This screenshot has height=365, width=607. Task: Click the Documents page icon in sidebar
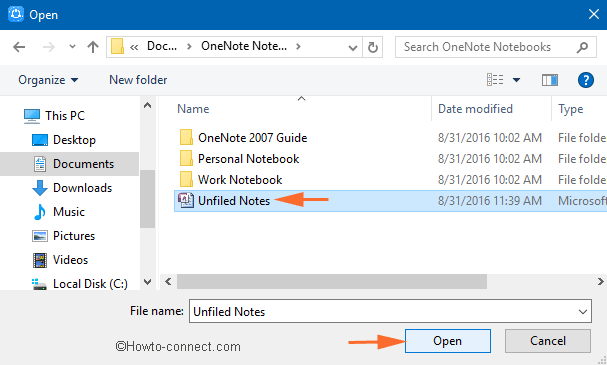coord(40,164)
